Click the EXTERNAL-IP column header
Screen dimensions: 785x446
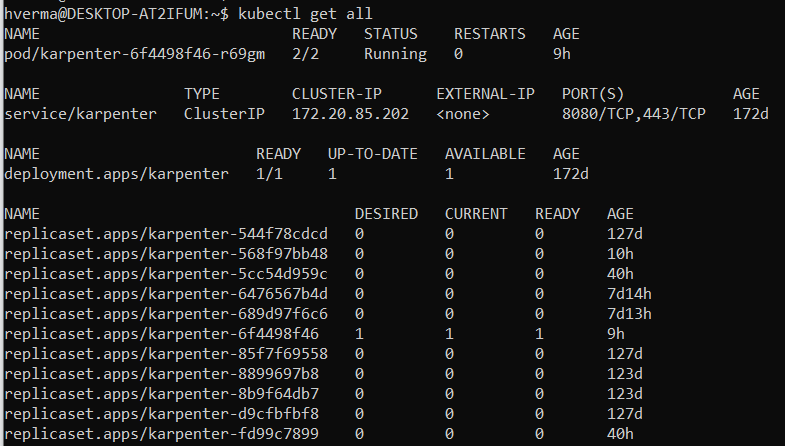click(x=486, y=94)
